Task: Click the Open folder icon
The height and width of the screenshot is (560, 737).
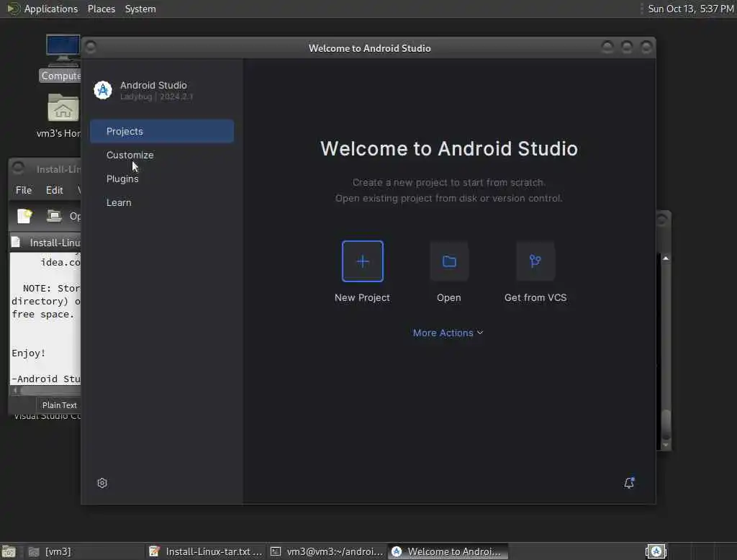Action: (449, 261)
